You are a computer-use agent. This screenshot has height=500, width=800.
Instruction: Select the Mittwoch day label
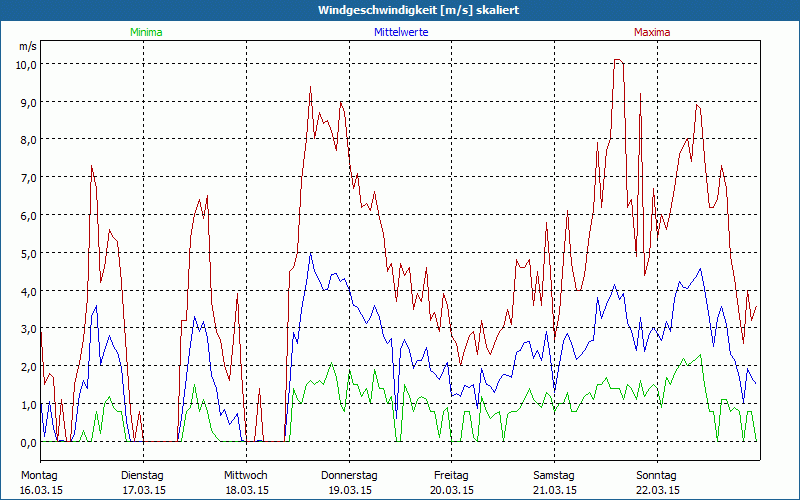point(245,475)
